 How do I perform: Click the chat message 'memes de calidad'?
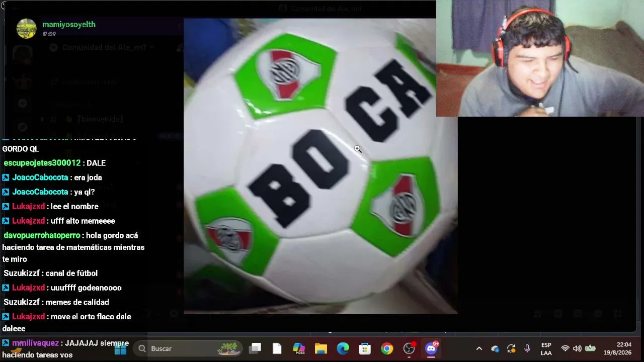coord(77,302)
